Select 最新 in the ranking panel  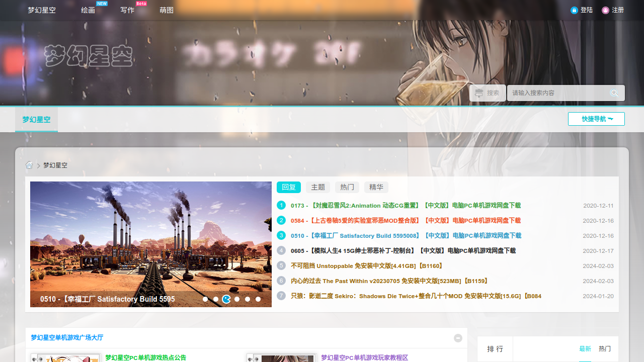pos(585,349)
